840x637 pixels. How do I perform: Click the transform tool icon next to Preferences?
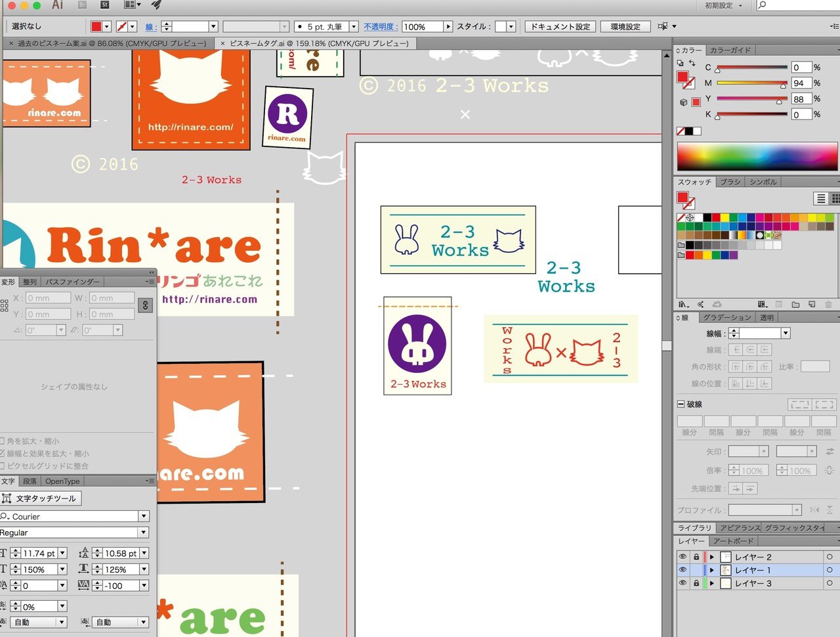coord(663,26)
